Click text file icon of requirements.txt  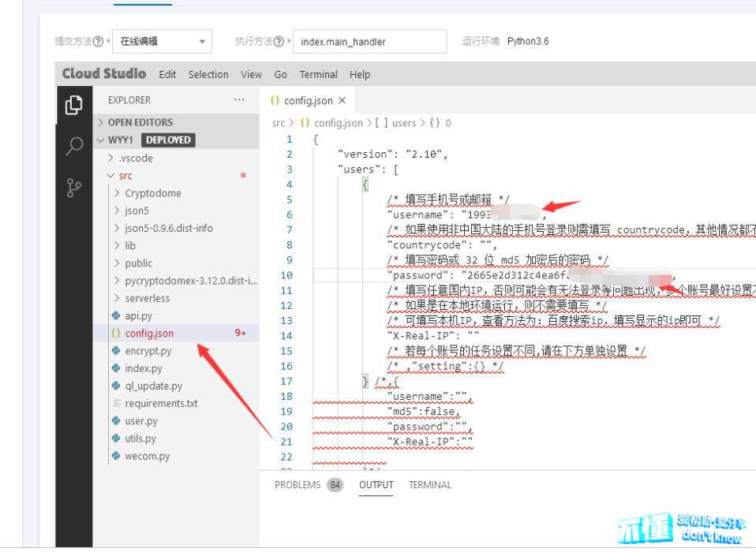(116, 403)
